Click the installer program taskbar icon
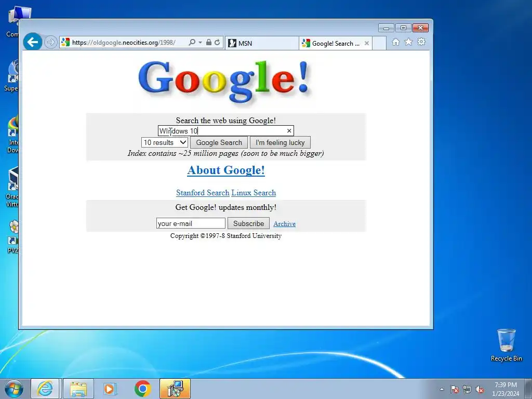This screenshot has height=399, width=532. coord(175,389)
